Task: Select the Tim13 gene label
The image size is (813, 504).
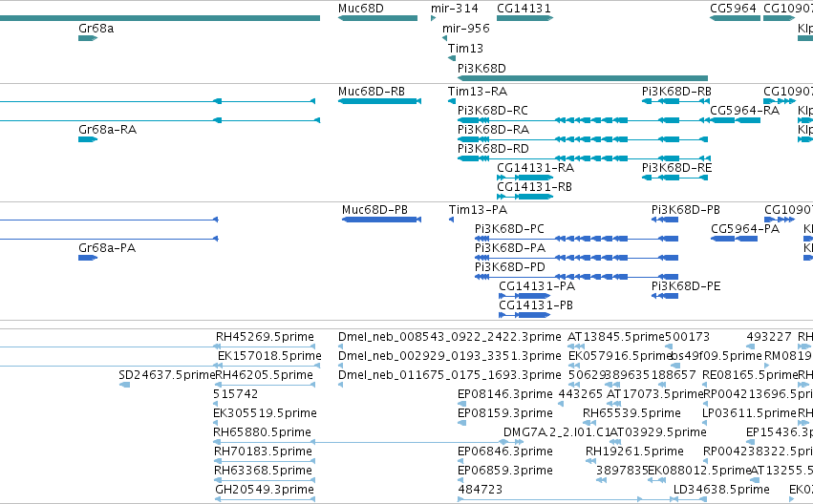Action: tap(465, 49)
